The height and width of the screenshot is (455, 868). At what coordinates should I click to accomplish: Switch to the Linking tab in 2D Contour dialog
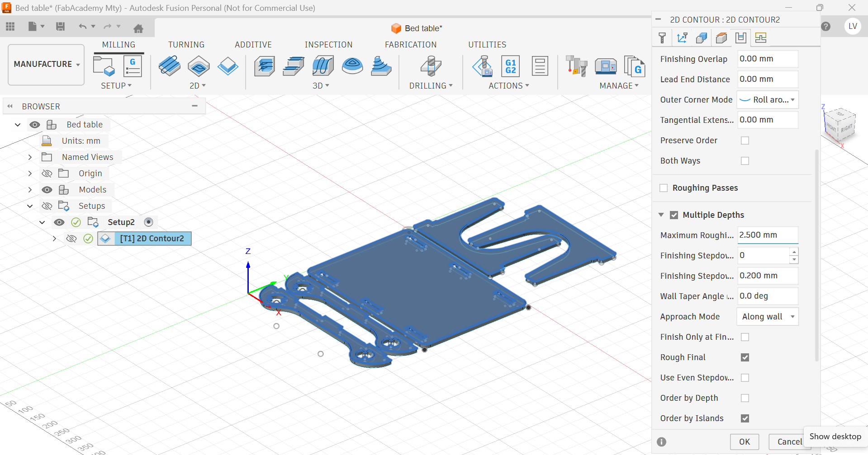(761, 38)
